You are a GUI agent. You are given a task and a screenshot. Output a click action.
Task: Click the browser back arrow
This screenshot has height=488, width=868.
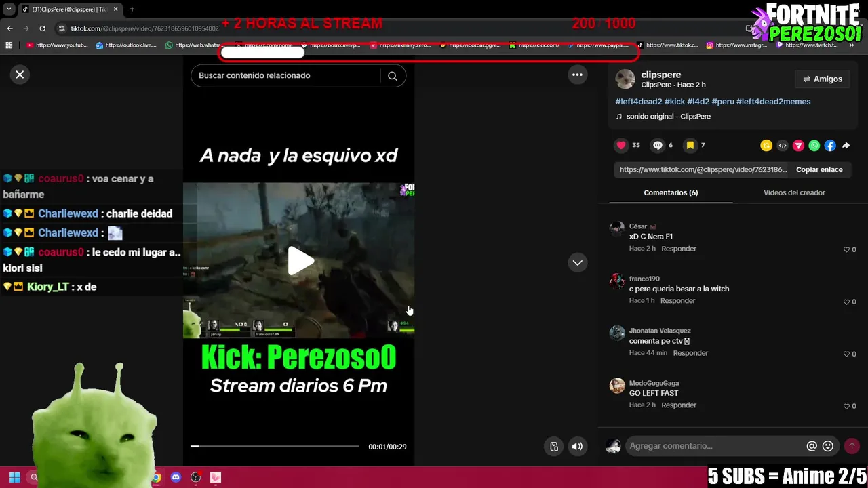pos(9,28)
